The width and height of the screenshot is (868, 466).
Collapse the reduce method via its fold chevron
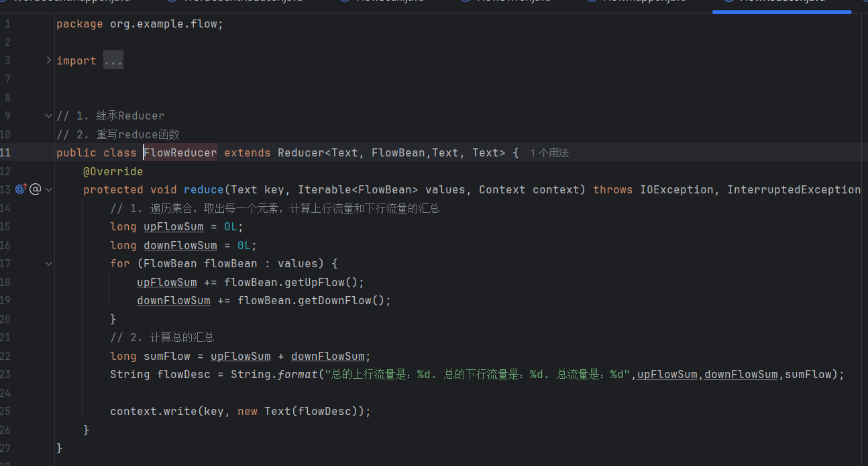tap(48, 189)
